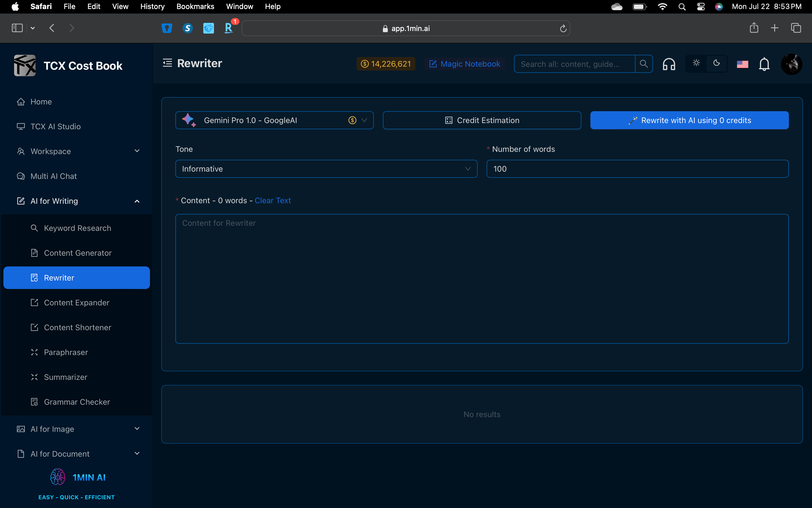Click Rewrite with AI using 0 credits
This screenshot has height=508, width=812.
tap(689, 120)
